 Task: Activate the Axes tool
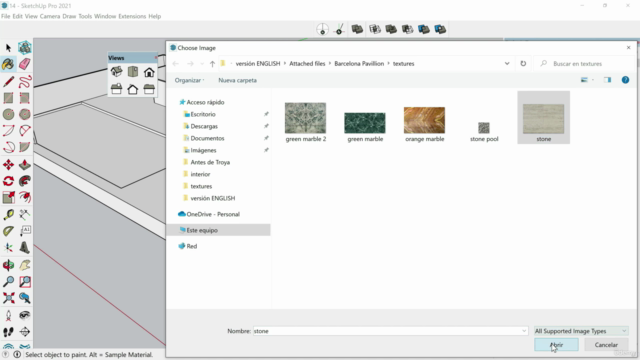pos(8,248)
